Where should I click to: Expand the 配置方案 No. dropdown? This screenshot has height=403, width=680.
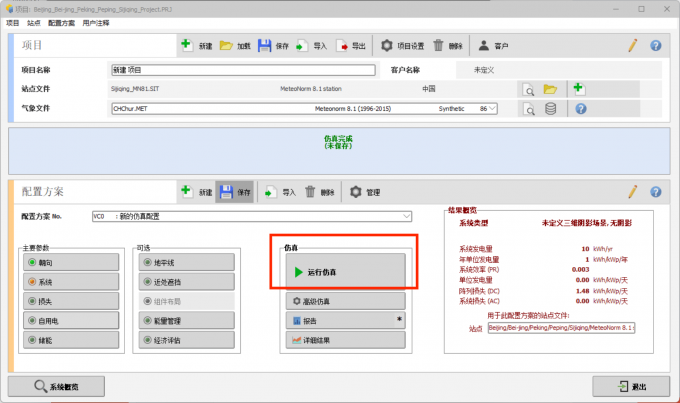(x=406, y=216)
